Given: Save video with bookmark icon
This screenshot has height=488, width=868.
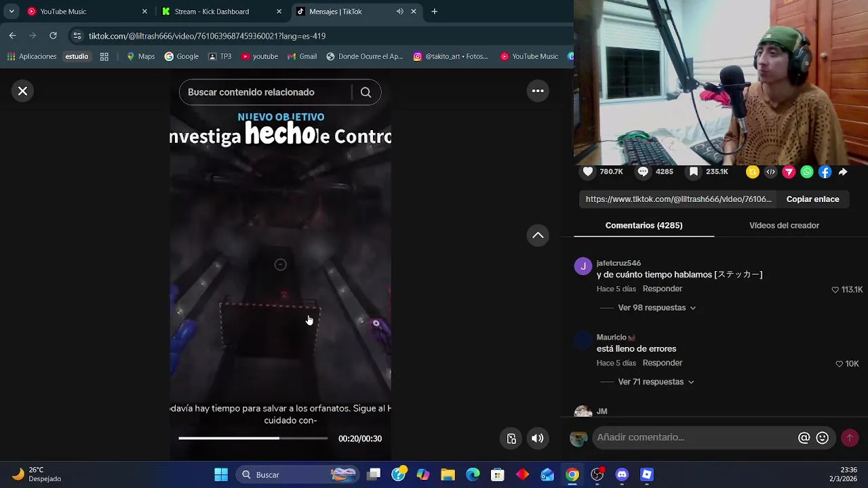Looking at the screenshot, I should pyautogui.click(x=694, y=172).
